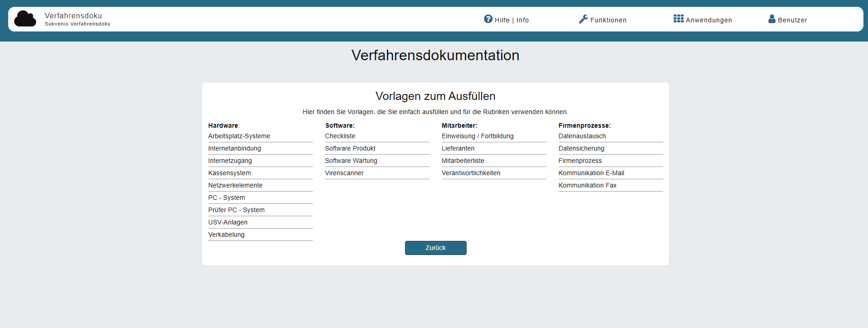Click the Mitarbeiter column heading
The width and height of the screenshot is (868, 328).
click(x=459, y=125)
